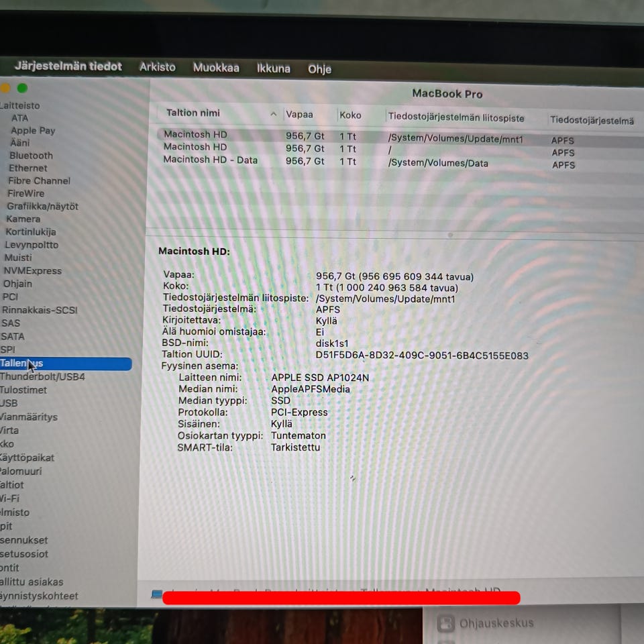Click the device name APPLE SSD AP1024N
This screenshot has width=644, height=644.
[x=320, y=378]
